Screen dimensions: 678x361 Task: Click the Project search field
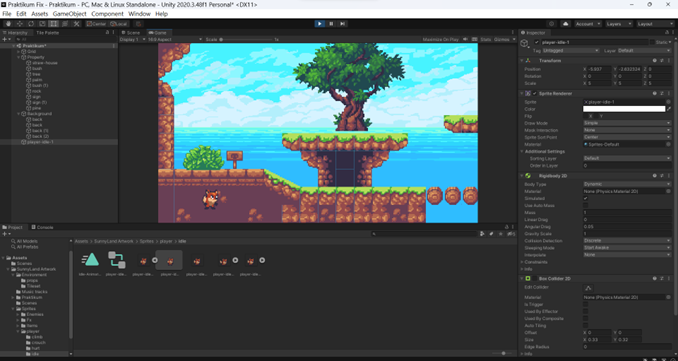pos(424,234)
